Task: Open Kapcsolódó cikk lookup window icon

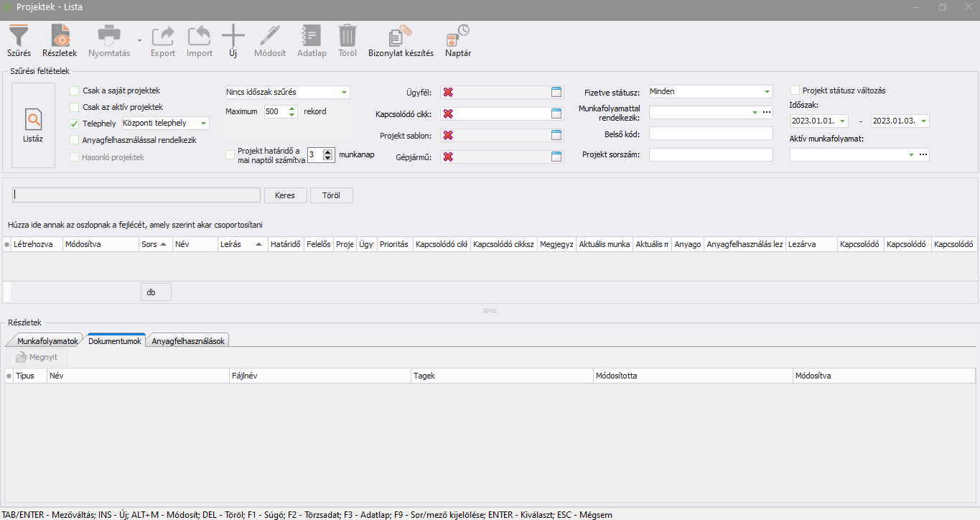Action: [556, 113]
